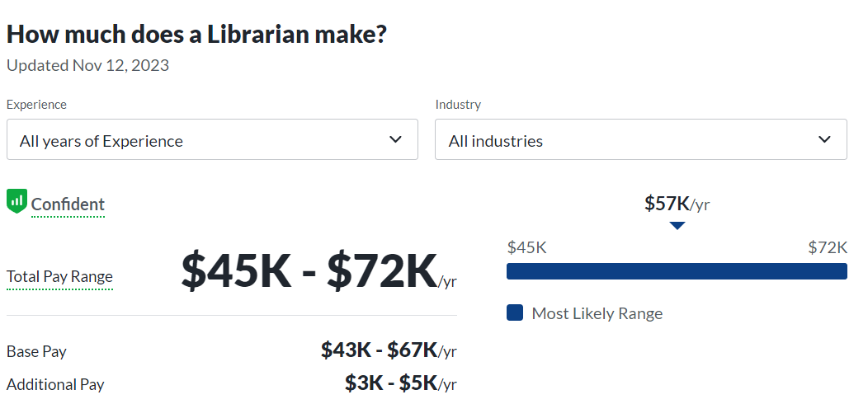Click the Experience dropdown chevron arrow
The height and width of the screenshot is (404, 868).
tap(395, 139)
